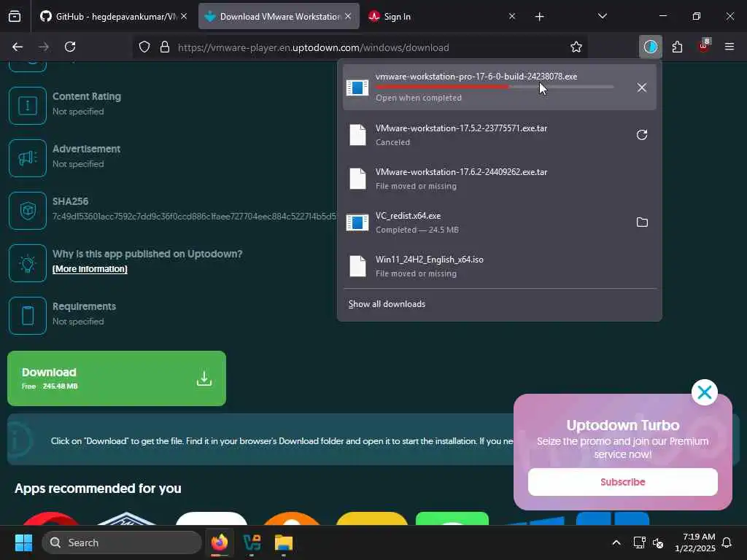The width and height of the screenshot is (747, 560).
Task: Click the lightbulb icon beside Why published
Action: pyautogui.click(x=27, y=262)
